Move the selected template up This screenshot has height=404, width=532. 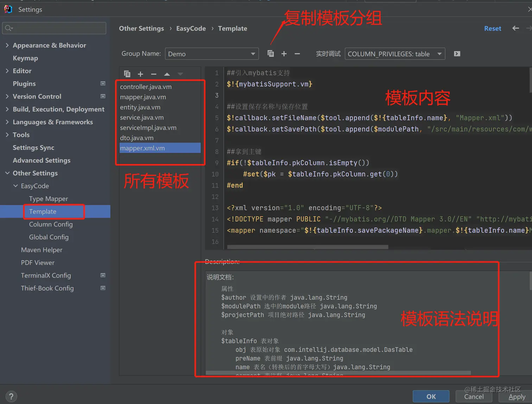coord(167,74)
